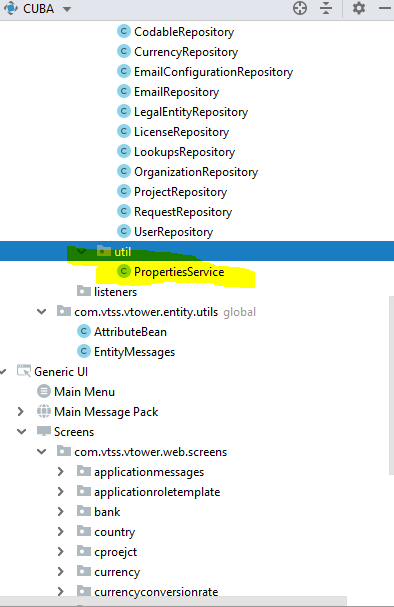Click the Screens monitor icon
The height and width of the screenshot is (607, 394).
point(44,431)
